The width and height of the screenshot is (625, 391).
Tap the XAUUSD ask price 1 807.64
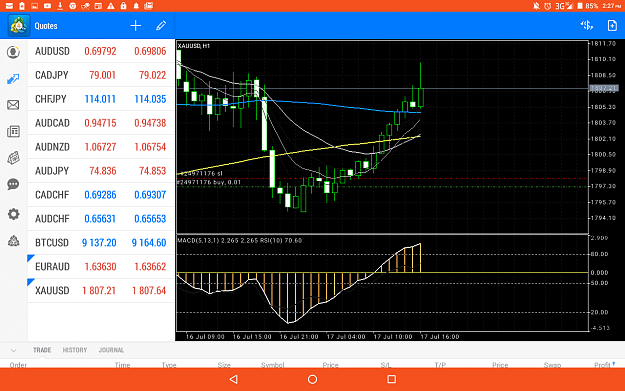point(149,291)
